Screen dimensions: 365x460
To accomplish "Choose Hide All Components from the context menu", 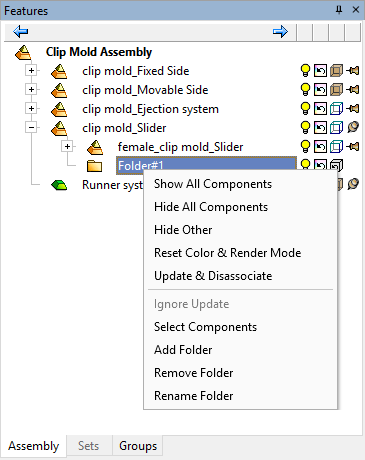I will (211, 207).
